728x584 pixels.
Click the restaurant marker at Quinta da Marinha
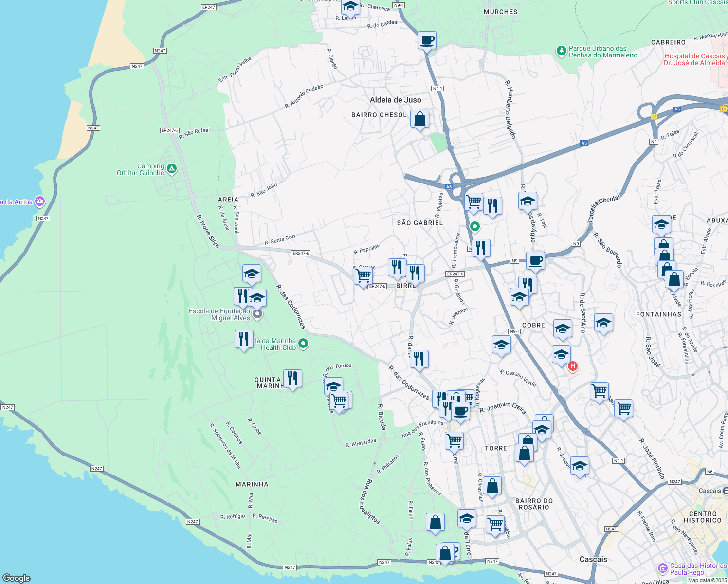pos(292,379)
